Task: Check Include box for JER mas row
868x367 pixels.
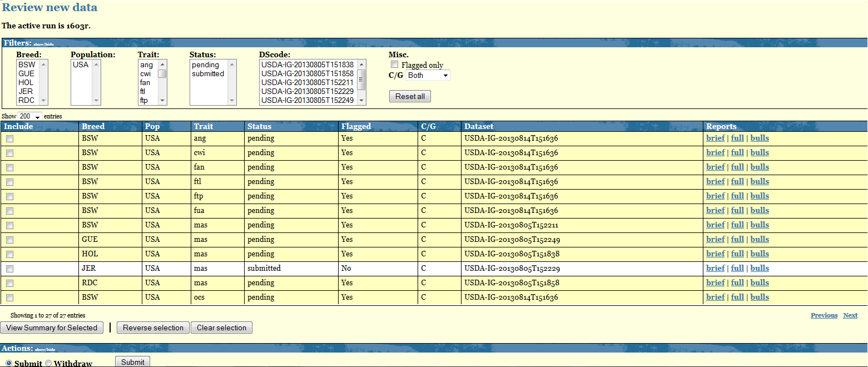Action: [x=9, y=269]
